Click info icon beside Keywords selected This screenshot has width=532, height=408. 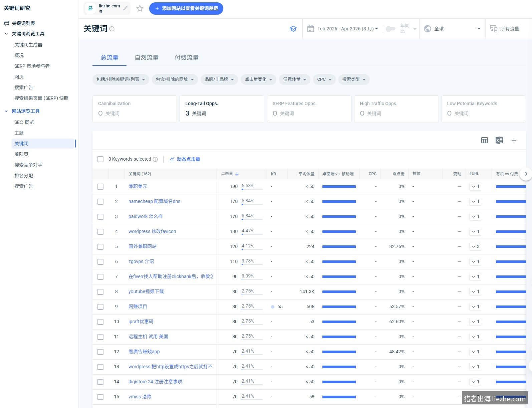tap(155, 159)
